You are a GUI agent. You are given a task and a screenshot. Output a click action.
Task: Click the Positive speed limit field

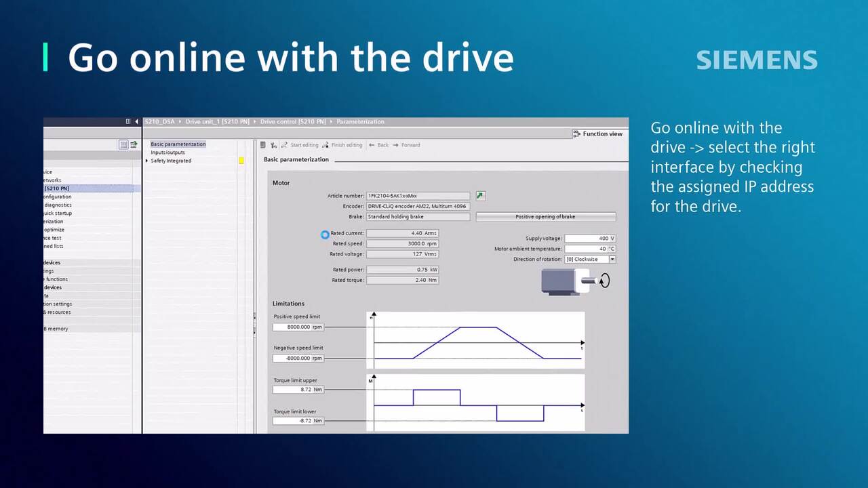(x=298, y=327)
